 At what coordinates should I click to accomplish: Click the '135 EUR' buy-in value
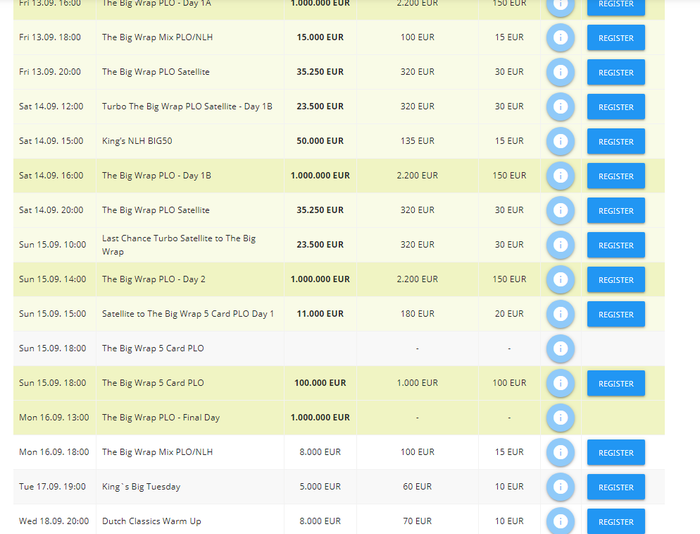click(417, 141)
